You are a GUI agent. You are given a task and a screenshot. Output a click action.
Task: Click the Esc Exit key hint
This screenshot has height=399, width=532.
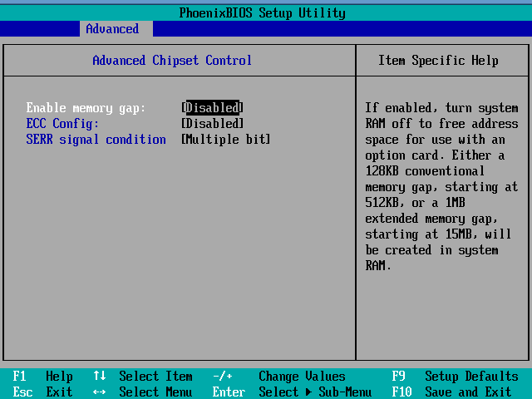click(x=42, y=392)
